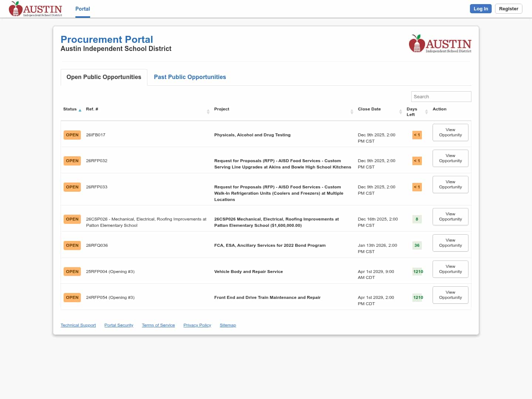532x399 pixels.
Task: Click the 1210 days badge for 25RFP004
Action: [x=418, y=272]
